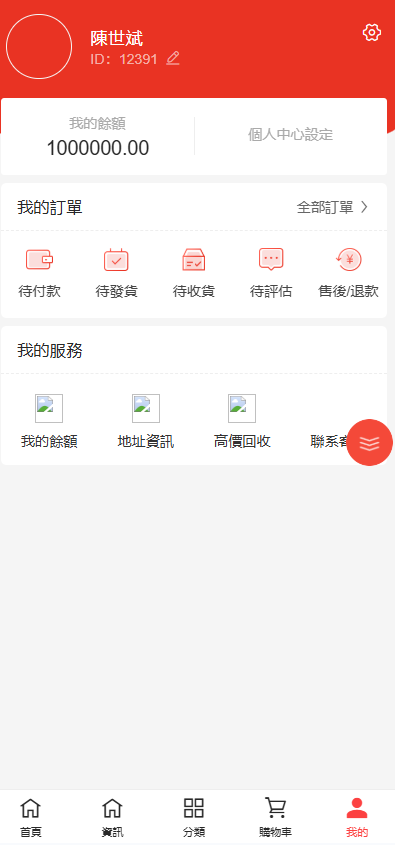Select the 我的 profile tab

357,818
